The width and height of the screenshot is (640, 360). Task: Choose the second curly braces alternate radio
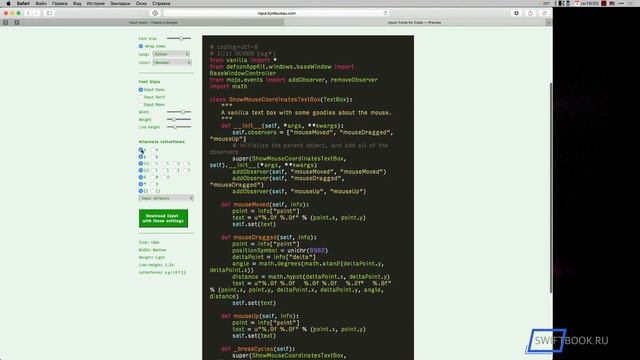(x=153, y=191)
